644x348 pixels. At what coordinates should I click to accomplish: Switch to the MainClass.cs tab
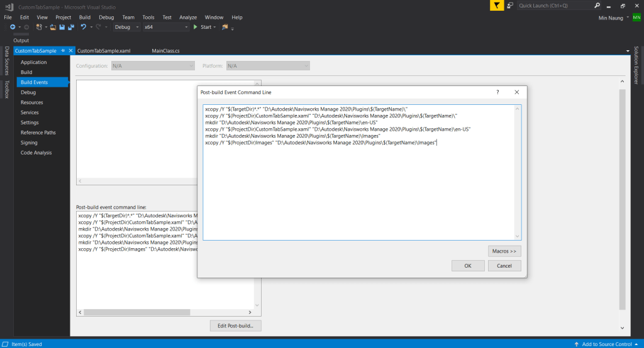pos(165,50)
